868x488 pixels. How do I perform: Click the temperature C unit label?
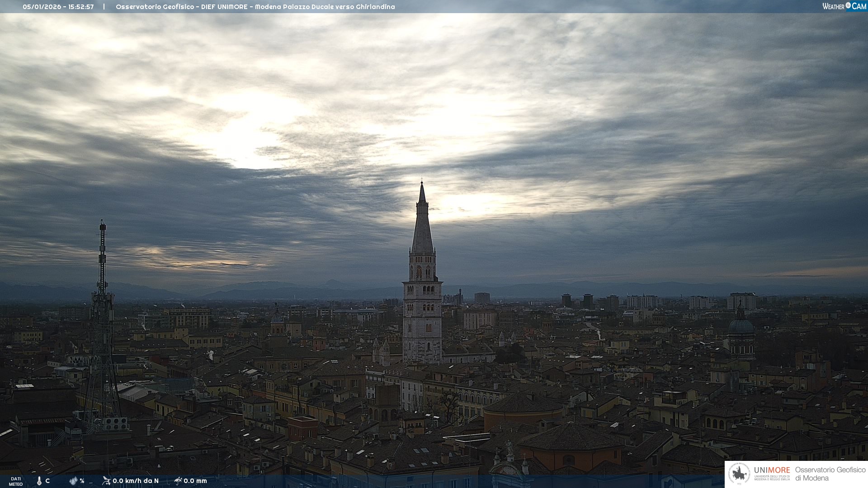click(47, 481)
